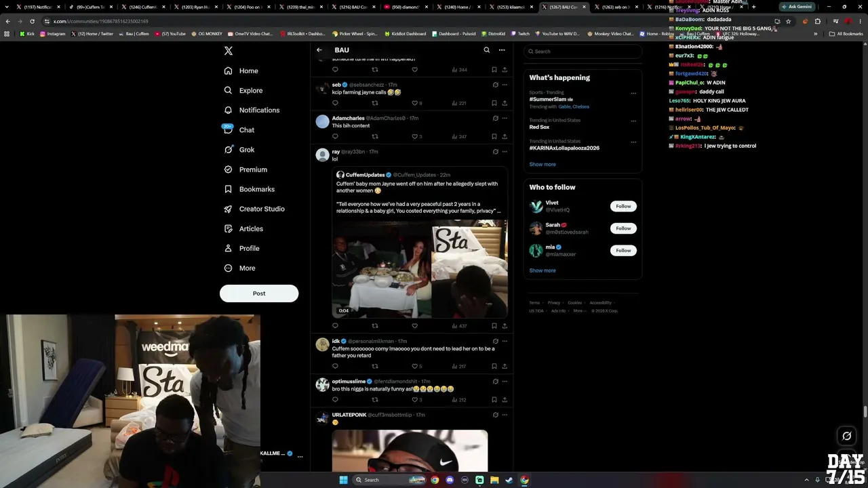868x488 pixels.
Task: Open more options on idk's tweet
Action: tap(505, 341)
